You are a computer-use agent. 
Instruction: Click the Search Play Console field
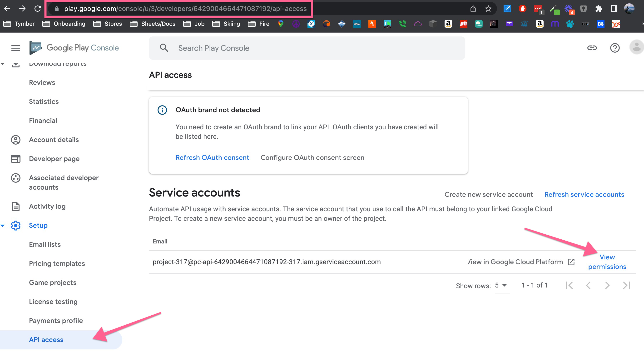coord(306,48)
